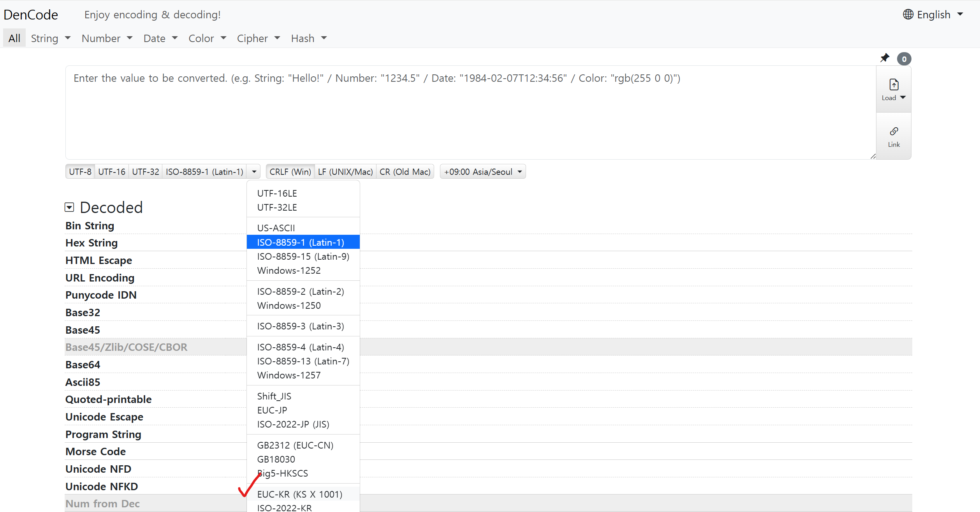Click the globe language icon
980x512 pixels.
(x=908, y=14)
